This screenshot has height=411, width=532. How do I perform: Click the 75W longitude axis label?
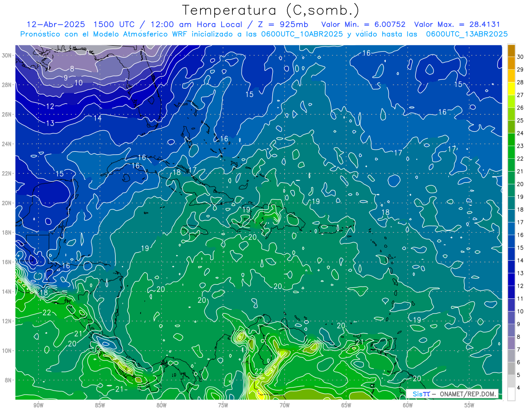click(x=223, y=405)
